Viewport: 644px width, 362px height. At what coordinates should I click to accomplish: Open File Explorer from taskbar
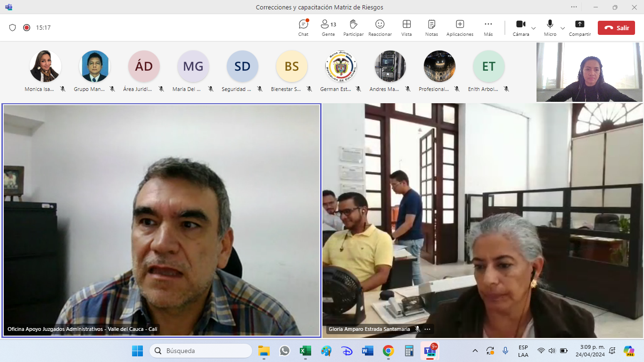point(264,351)
